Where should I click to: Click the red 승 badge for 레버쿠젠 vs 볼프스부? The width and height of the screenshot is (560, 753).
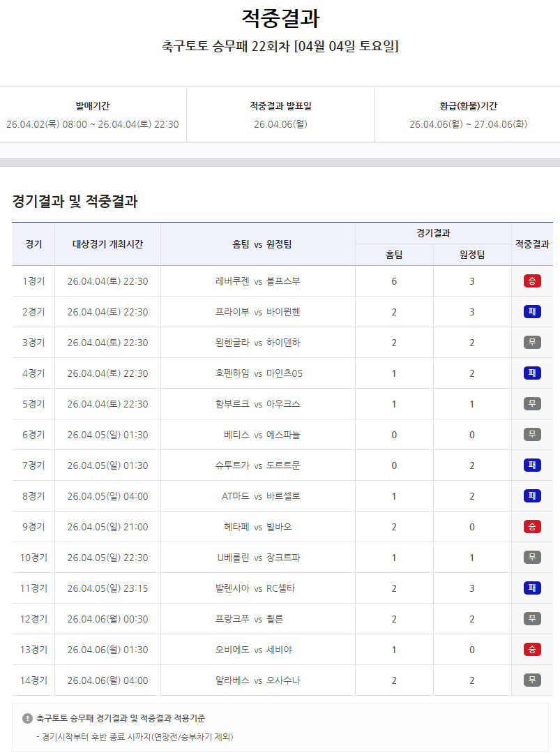point(532,281)
